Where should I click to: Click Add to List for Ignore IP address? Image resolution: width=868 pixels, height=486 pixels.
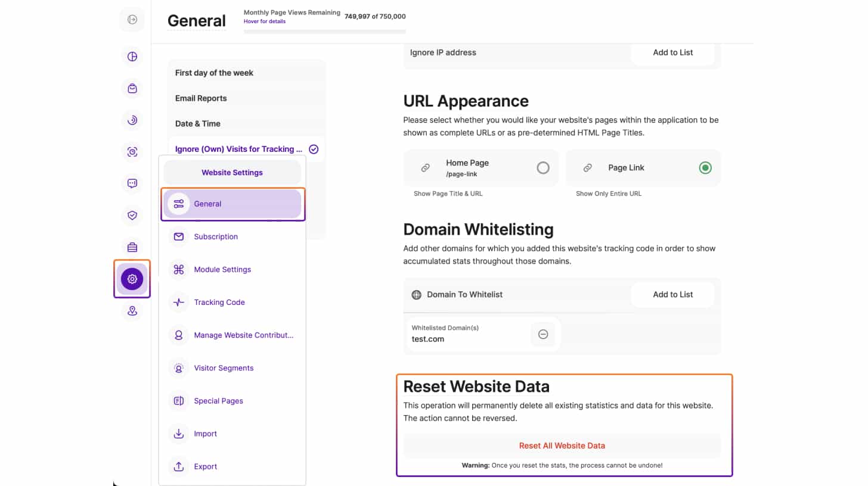[x=672, y=52]
